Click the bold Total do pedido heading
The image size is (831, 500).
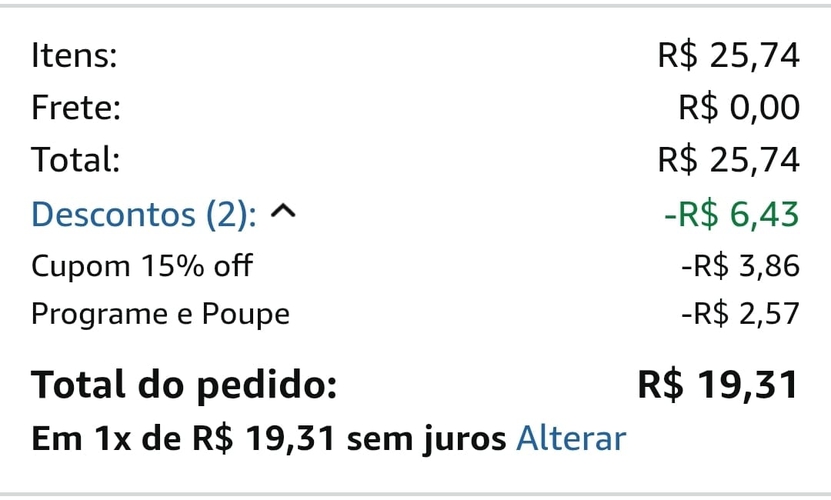pyautogui.click(x=184, y=385)
